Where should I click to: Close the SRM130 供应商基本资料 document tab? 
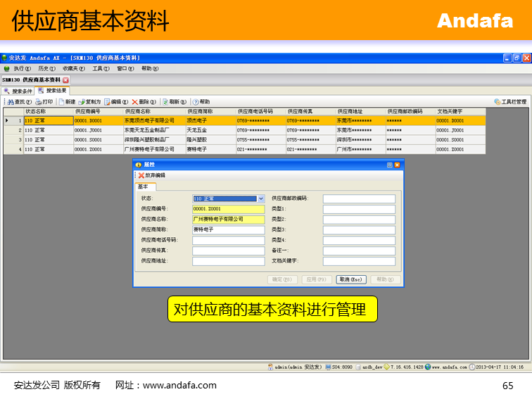[x=66, y=80]
